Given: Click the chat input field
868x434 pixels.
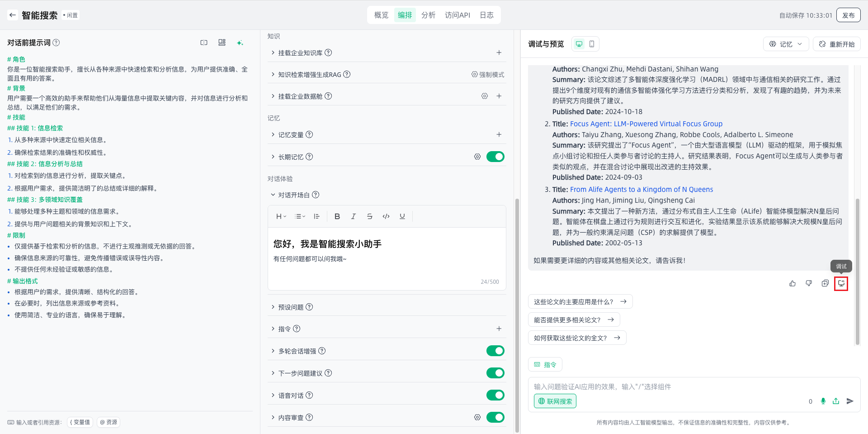Looking at the screenshot, I should coord(669,386).
